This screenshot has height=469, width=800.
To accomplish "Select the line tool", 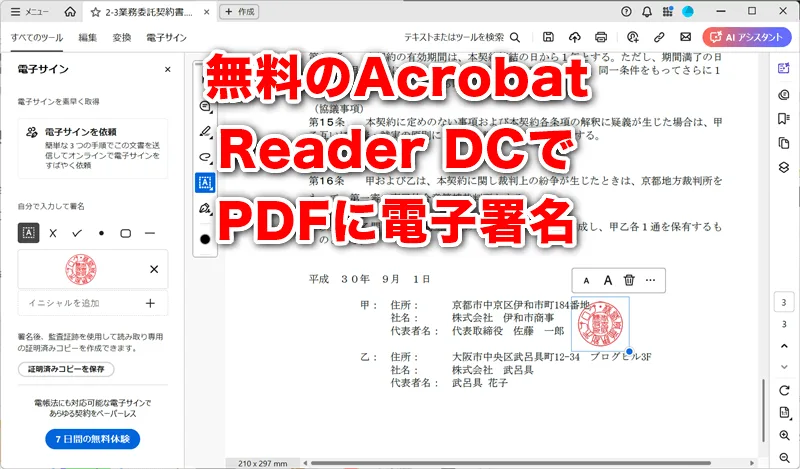I will (x=149, y=233).
